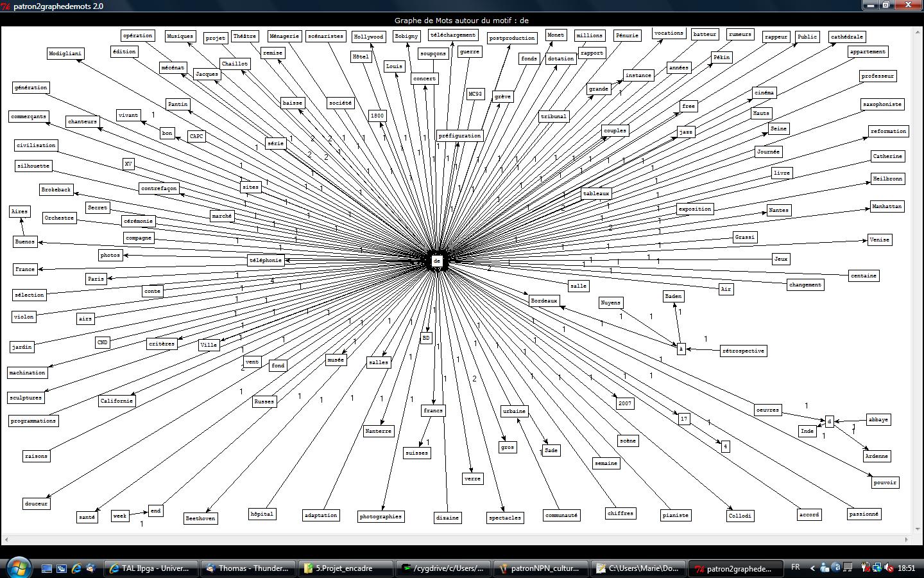Select the 'tribunal' word node
924x578 pixels.
[554, 117]
